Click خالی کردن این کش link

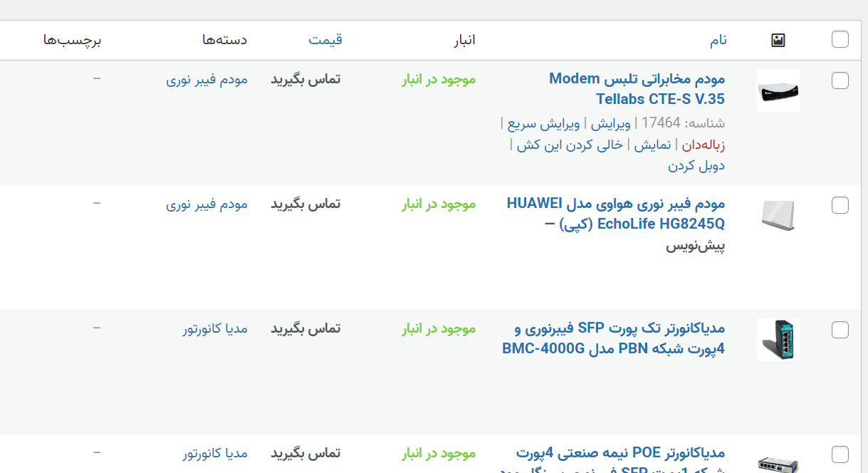[570, 145]
